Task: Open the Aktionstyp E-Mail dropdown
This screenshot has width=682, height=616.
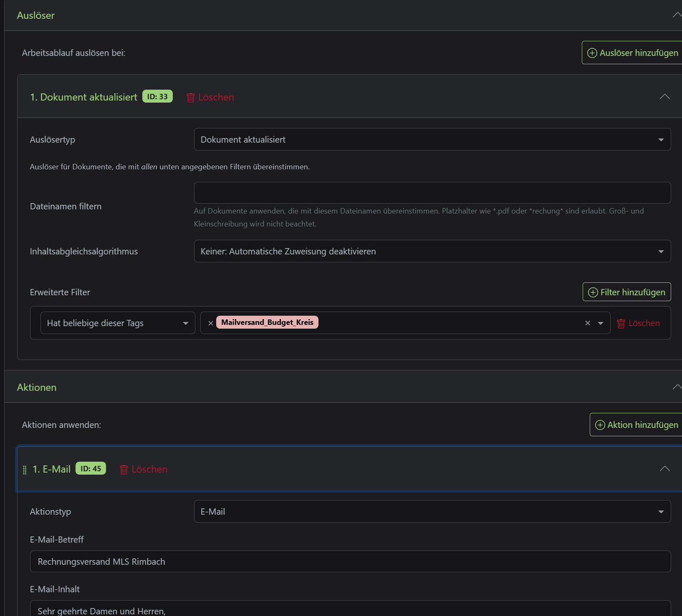Action: [432, 512]
